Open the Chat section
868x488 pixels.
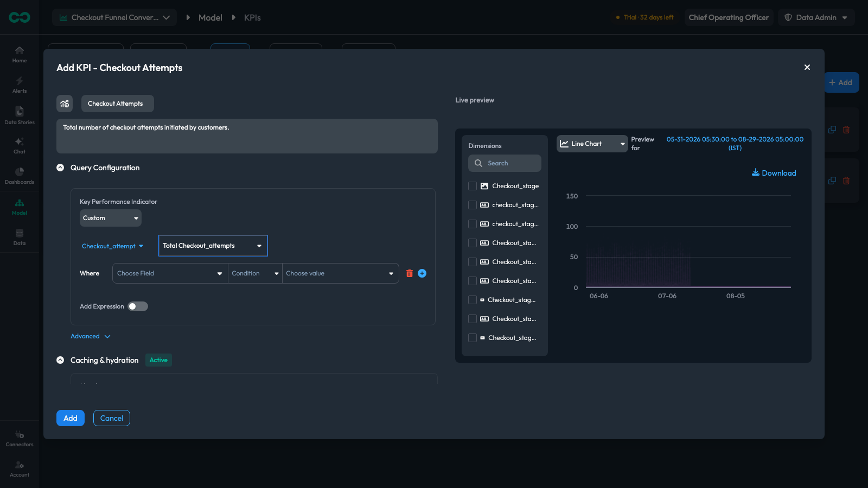tap(20, 146)
